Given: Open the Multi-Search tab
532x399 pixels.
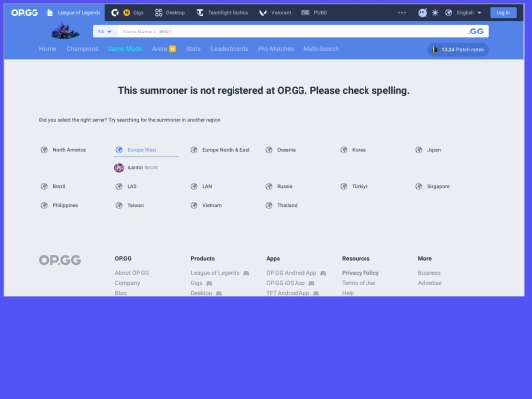Looking at the screenshot, I should coord(321,49).
